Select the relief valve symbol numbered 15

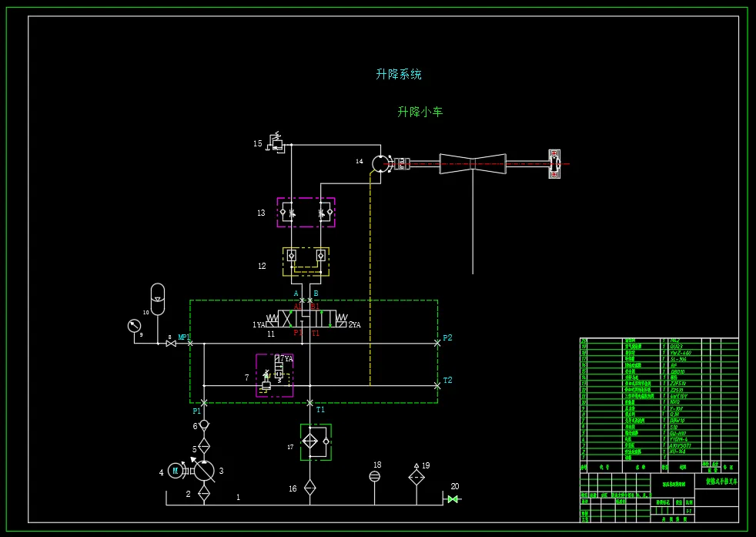point(276,143)
